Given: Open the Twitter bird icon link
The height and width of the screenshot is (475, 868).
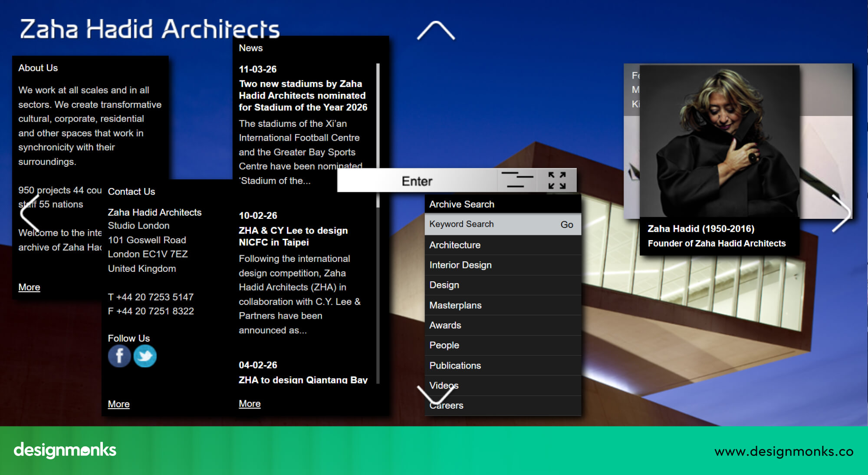Looking at the screenshot, I should pos(145,356).
